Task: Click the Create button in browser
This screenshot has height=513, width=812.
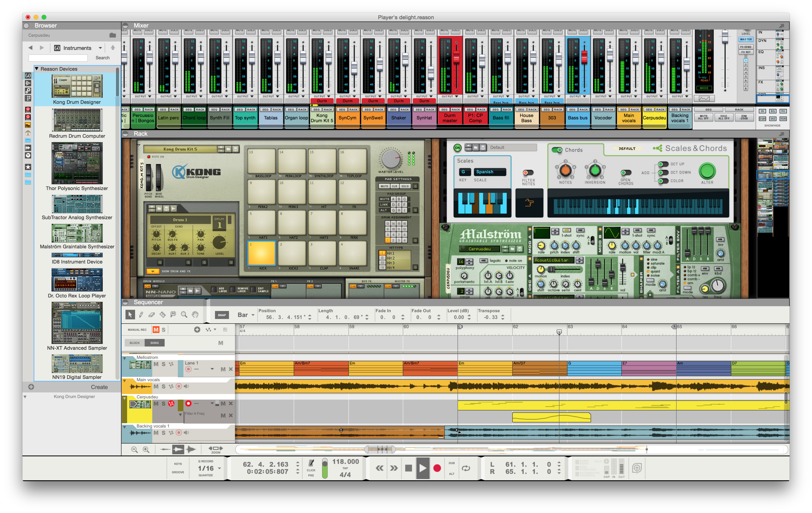Action: coord(99,387)
